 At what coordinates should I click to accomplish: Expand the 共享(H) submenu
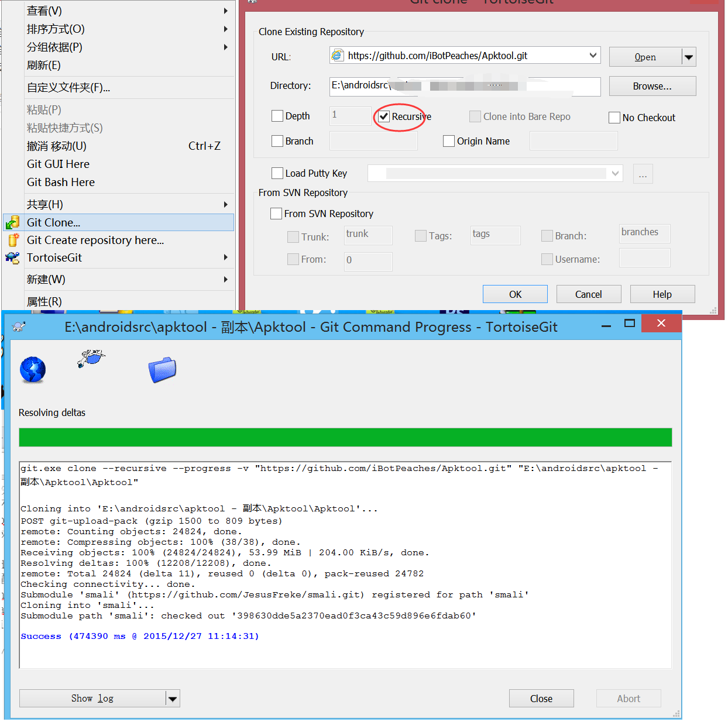226,204
